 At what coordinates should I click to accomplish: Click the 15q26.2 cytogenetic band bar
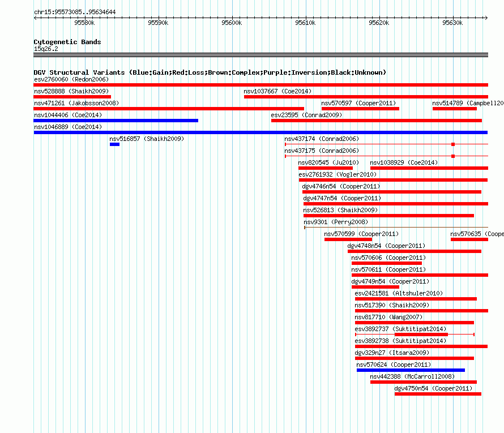tap(260, 55)
